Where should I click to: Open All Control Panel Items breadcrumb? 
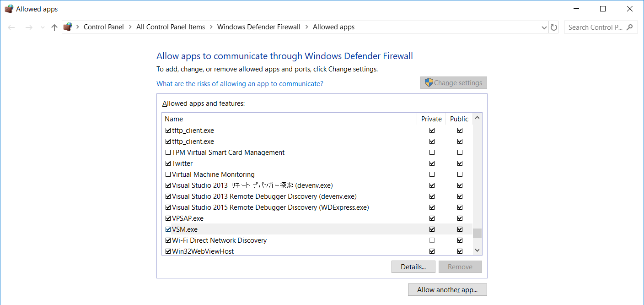(x=171, y=27)
